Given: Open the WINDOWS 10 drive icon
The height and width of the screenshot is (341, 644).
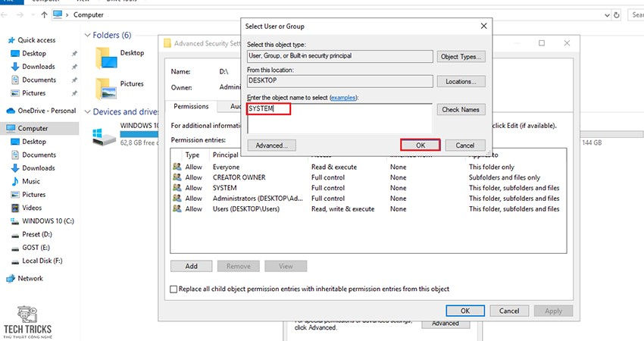Looking at the screenshot, I should [x=104, y=137].
